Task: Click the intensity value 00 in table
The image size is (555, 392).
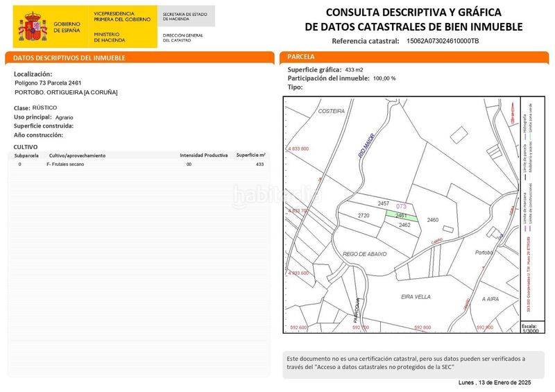Action: 189,164
